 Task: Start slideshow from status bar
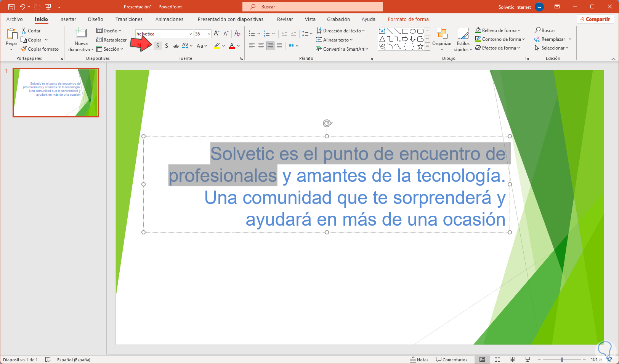528,359
